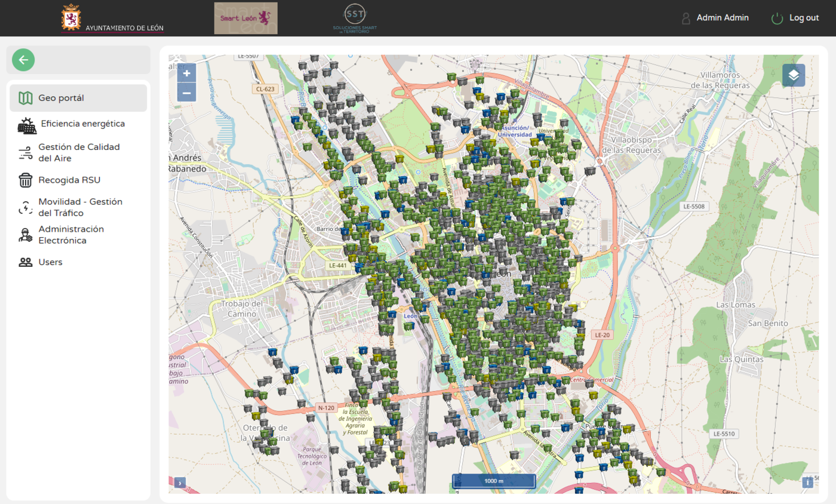The width and height of the screenshot is (836, 504).
Task: Click the Trobajo del Camino label
Action: [x=242, y=308]
